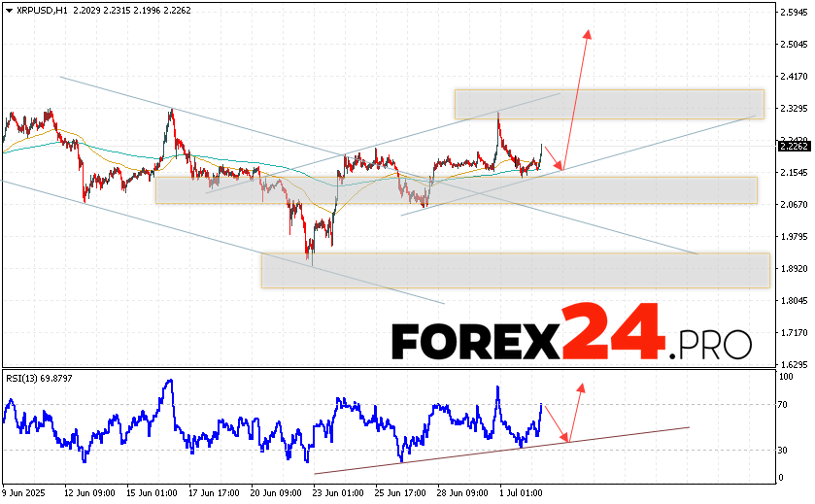Screen dimensions: 815x504
Task: Click the small triangle marker beside XRPUSD title
Action: click(x=8, y=8)
